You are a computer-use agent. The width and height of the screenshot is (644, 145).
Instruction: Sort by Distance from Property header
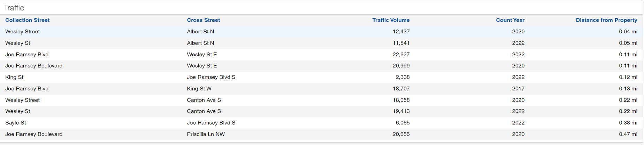606,20
